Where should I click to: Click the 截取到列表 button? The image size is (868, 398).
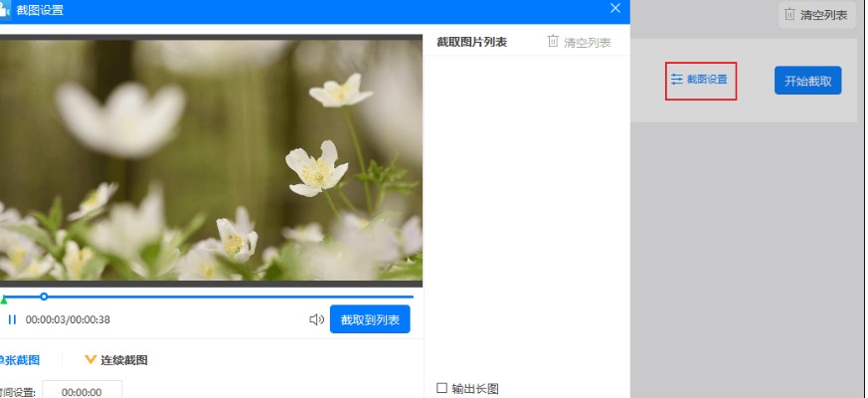point(370,319)
